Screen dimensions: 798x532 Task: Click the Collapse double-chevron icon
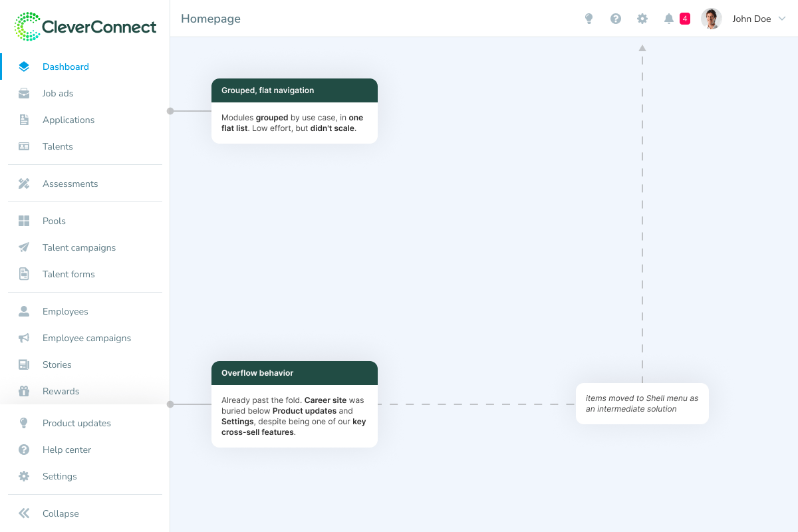click(24, 513)
